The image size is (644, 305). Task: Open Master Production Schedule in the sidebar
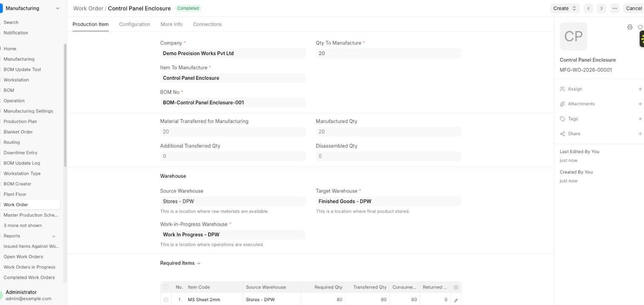click(31, 215)
